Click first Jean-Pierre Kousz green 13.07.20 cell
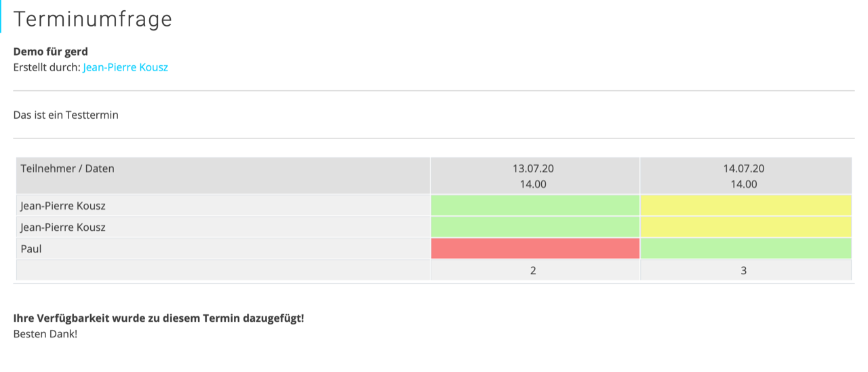 (x=535, y=206)
